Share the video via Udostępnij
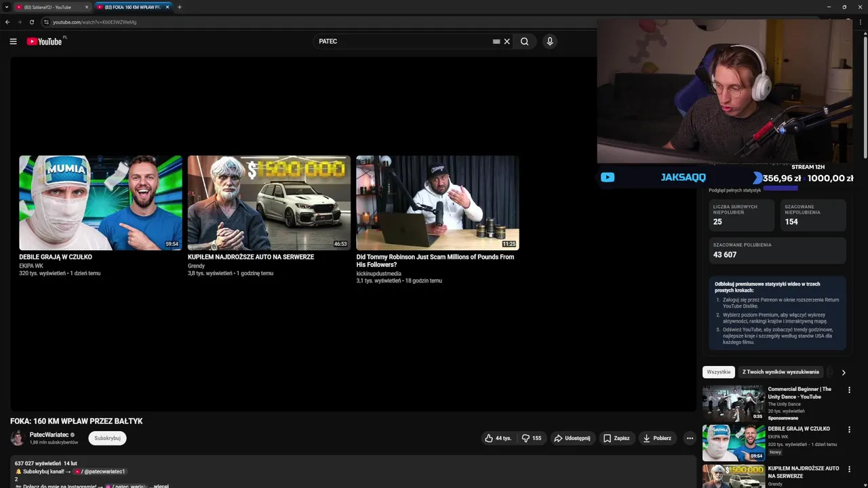Image resolution: width=868 pixels, height=488 pixels. pyautogui.click(x=572, y=438)
